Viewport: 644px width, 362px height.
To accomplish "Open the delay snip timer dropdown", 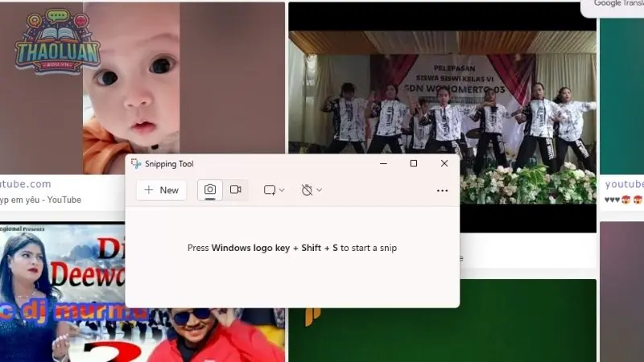I will 312,190.
